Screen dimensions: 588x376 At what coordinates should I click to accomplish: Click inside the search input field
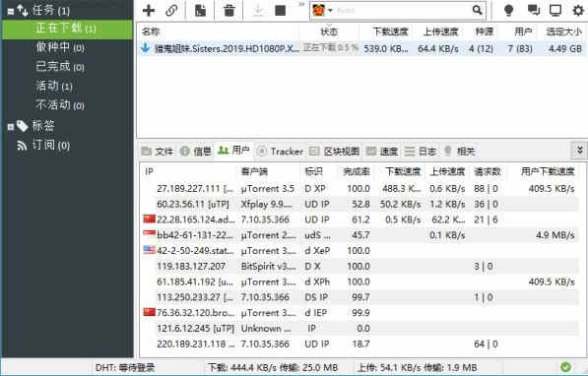pyautogui.click(x=402, y=10)
